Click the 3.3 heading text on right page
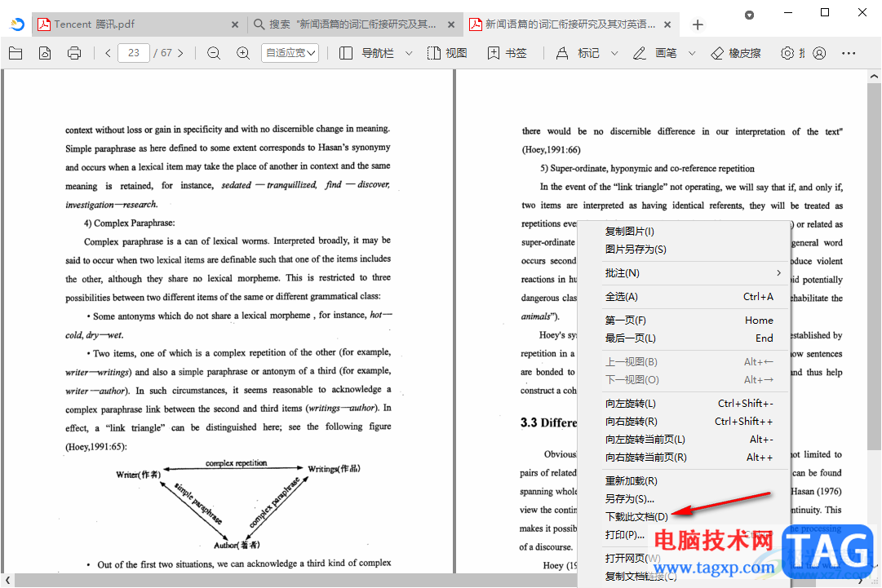Screen dimensions: 882x588 point(548,422)
